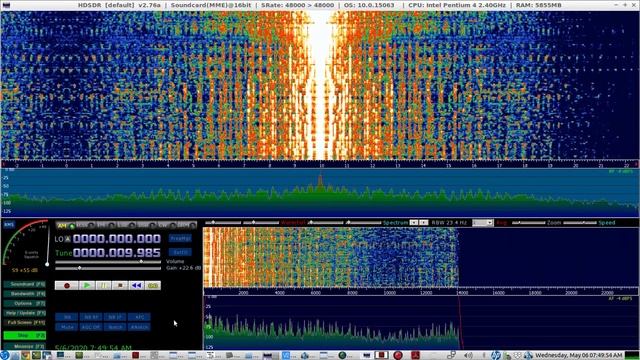Click the Avg label next to RBW dropdown
The image size is (640, 360).
click(502, 223)
